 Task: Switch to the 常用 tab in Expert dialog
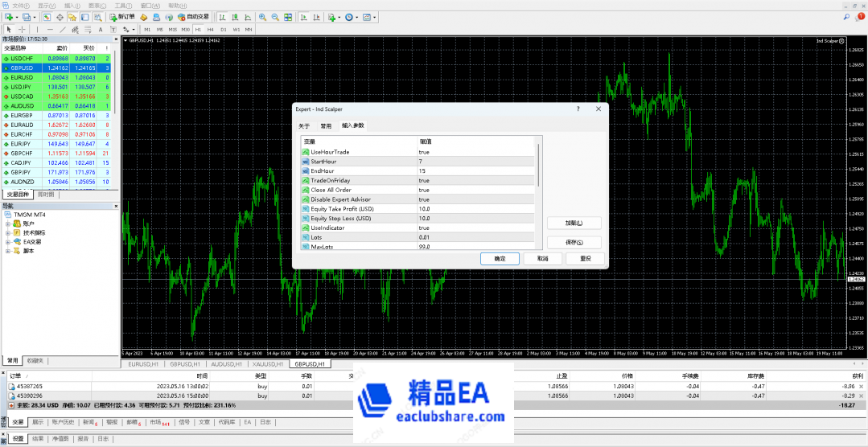326,125
